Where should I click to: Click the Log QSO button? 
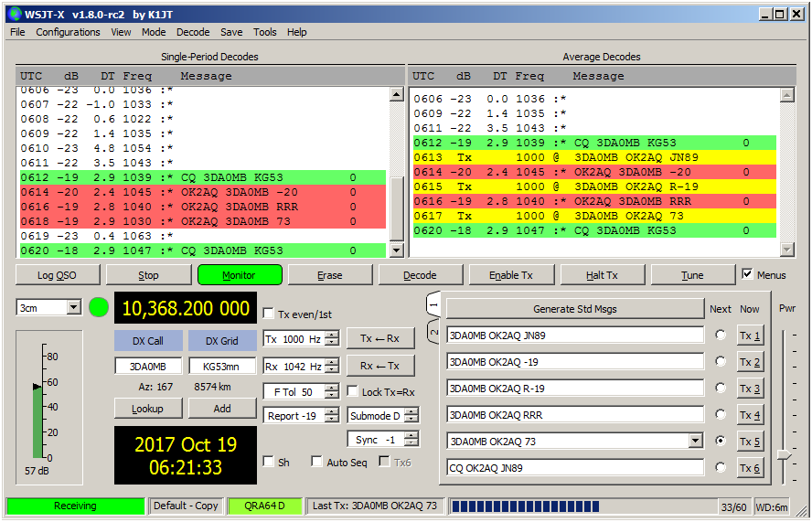(x=58, y=275)
